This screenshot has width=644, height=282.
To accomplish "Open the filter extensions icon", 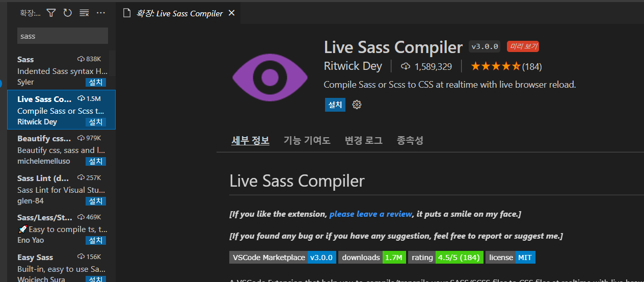I will [x=51, y=13].
